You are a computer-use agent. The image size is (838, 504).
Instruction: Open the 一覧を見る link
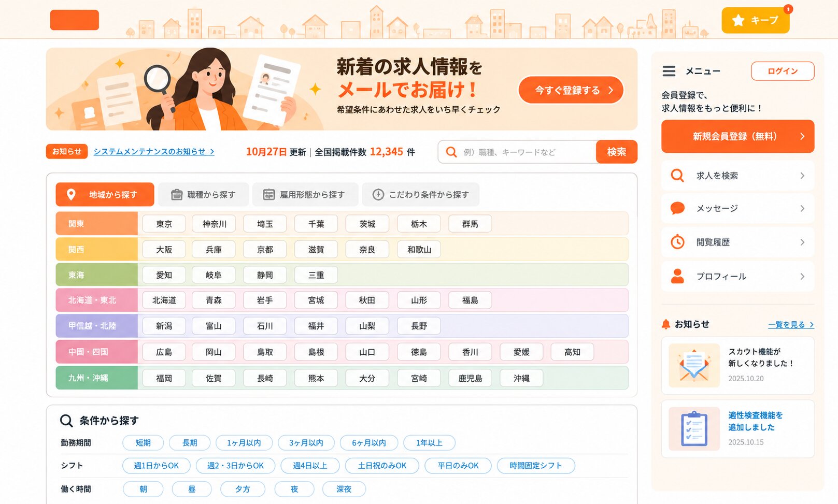tap(791, 324)
